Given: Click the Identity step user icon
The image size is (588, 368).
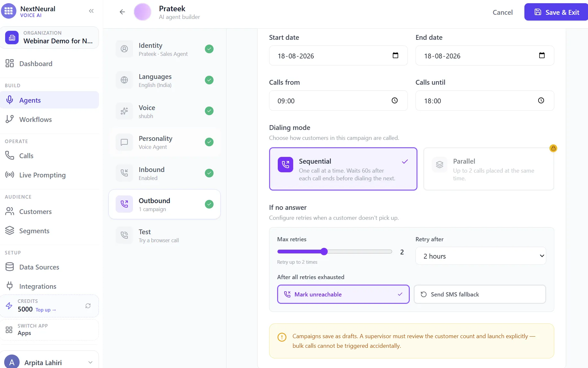Looking at the screenshot, I should [x=124, y=49].
